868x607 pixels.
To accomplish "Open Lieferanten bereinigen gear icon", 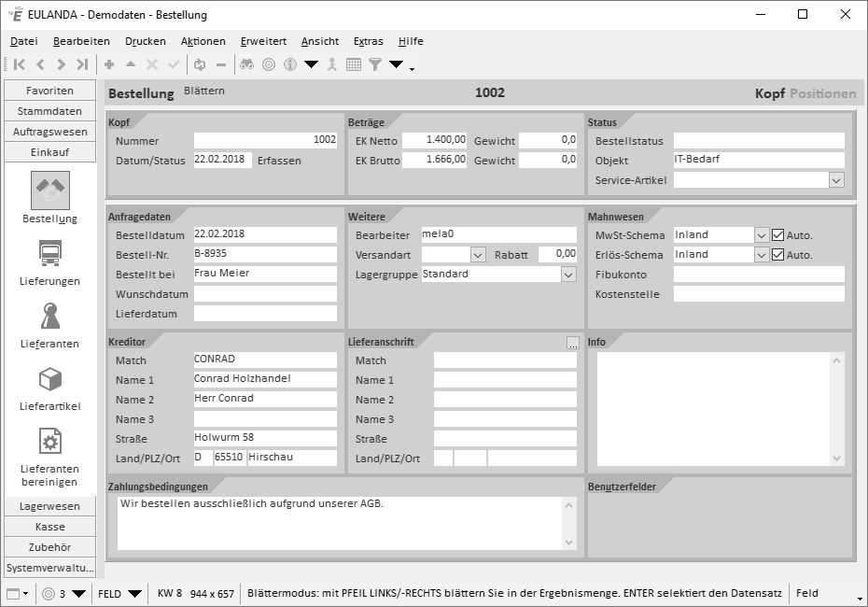I will [x=49, y=442].
